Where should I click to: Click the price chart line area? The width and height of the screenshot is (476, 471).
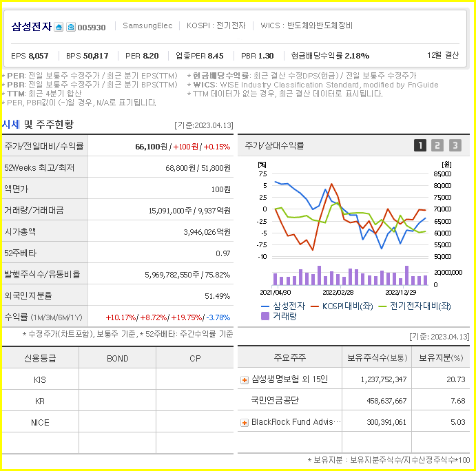pyautogui.click(x=350, y=215)
